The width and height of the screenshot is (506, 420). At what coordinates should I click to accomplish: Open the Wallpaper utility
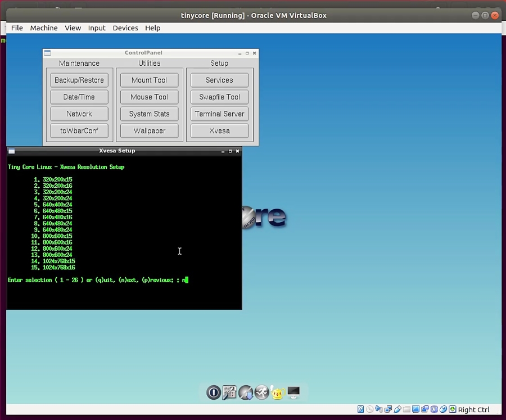click(149, 130)
